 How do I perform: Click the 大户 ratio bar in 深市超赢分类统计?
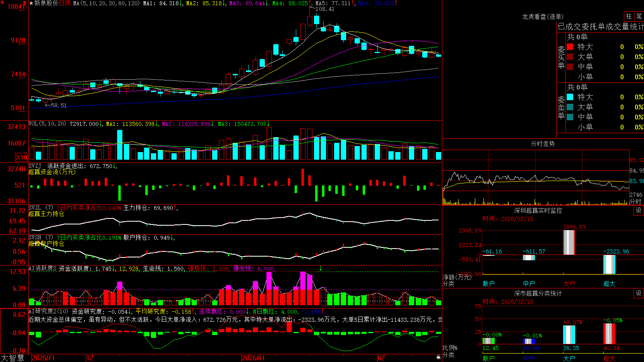click(x=569, y=335)
